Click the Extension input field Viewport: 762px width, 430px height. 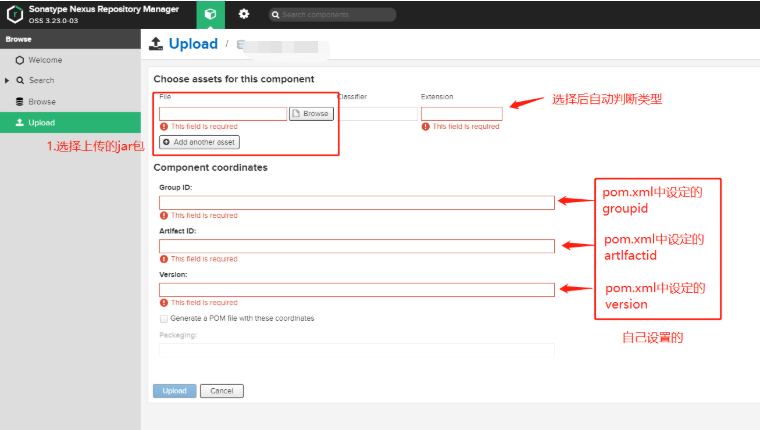[x=462, y=114]
